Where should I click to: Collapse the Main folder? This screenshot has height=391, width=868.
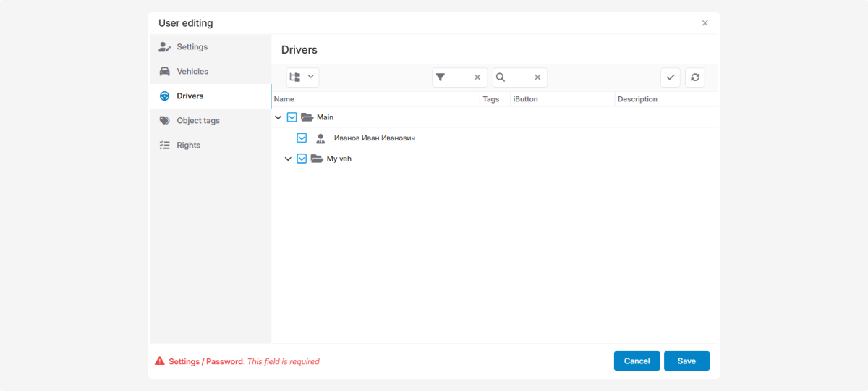pyautogui.click(x=278, y=117)
